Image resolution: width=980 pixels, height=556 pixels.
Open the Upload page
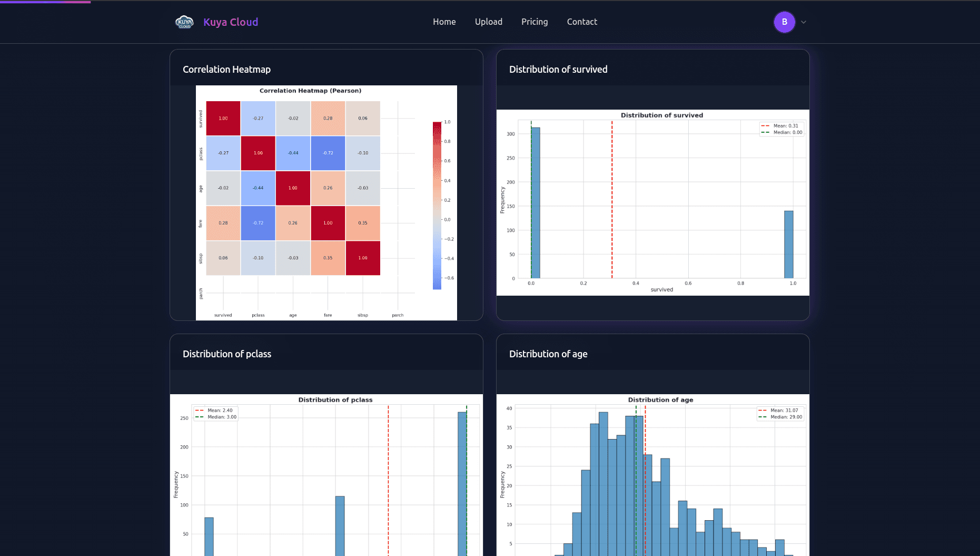pyautogui.click(x=488, y=22)
